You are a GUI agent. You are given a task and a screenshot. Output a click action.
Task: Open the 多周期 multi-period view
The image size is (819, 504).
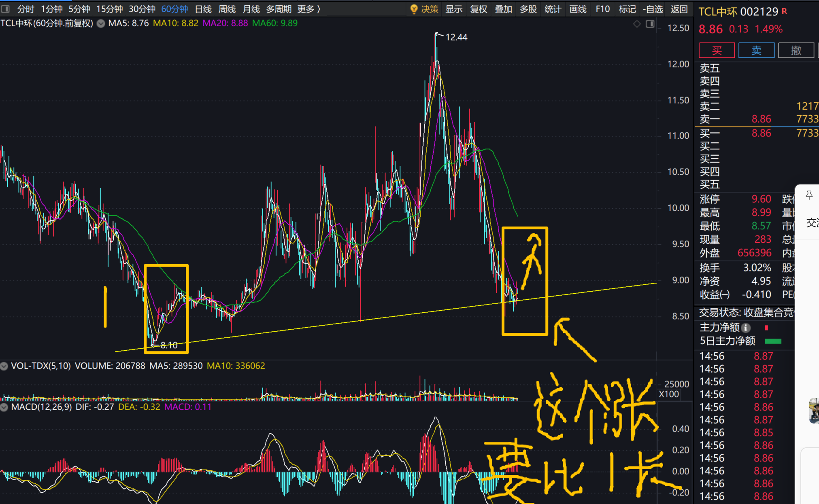click(279, 9)
